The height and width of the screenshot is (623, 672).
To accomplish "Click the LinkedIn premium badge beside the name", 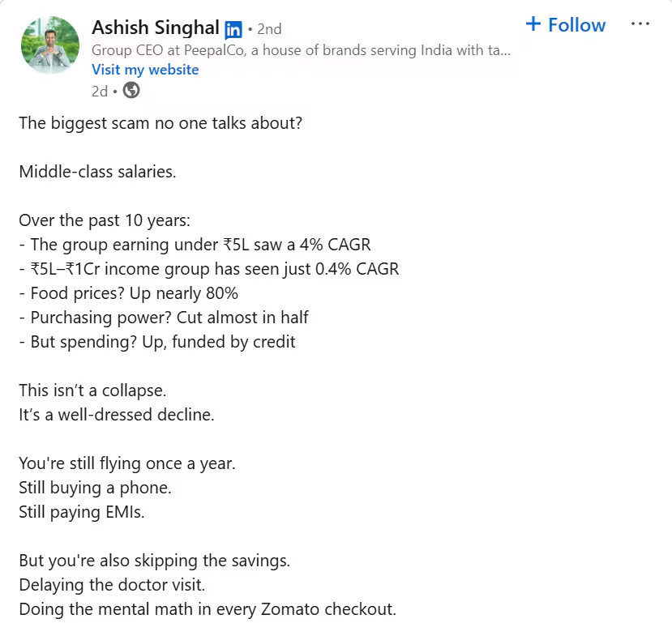I will (x=233, y=29).
